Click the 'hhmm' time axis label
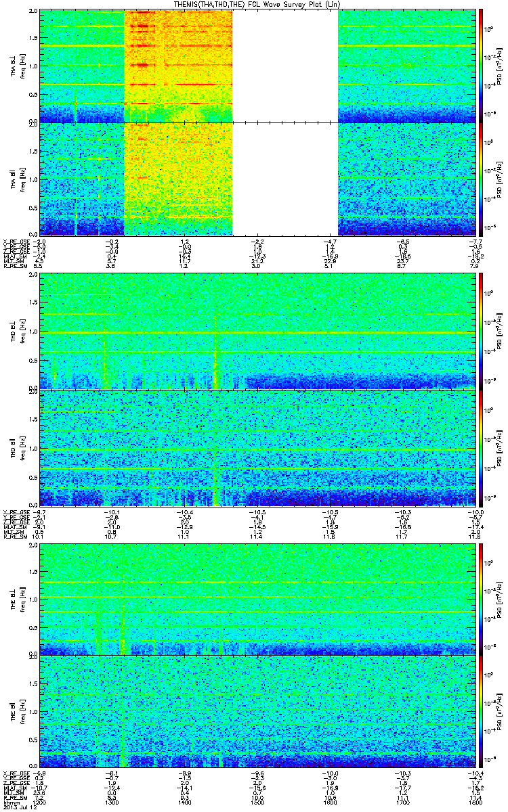Viewport: 508px width, 812px height. point(10,802)
